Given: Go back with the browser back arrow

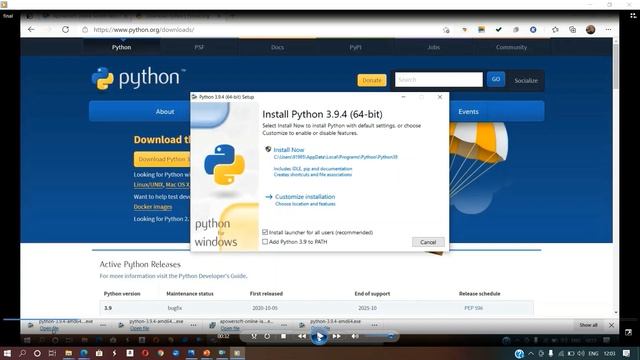Looking at the screenshot, I should 31,29.
